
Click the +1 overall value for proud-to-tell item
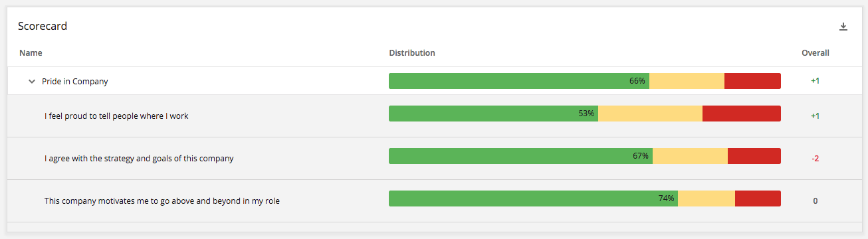pyautogui.click(x=815, y=116)
